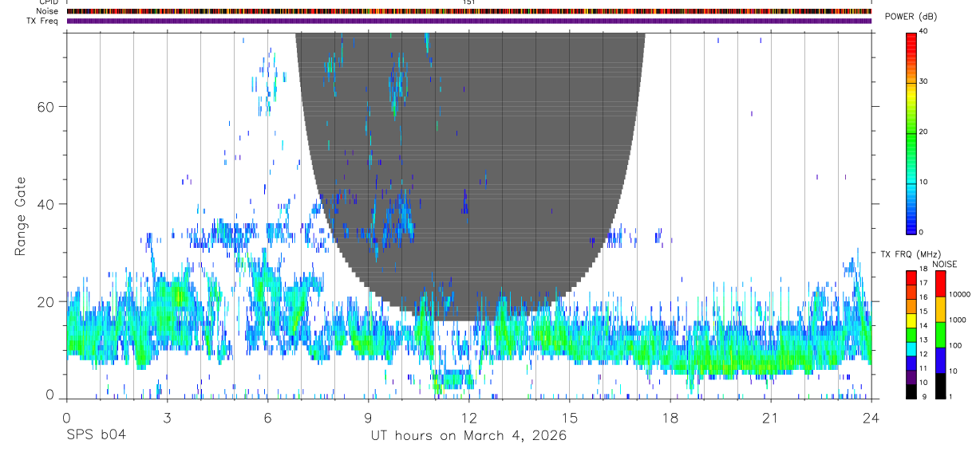The image size is (980, 452).
Task: Click the 'Range Gate' y-axis label
Action: (x=22, y=216)
